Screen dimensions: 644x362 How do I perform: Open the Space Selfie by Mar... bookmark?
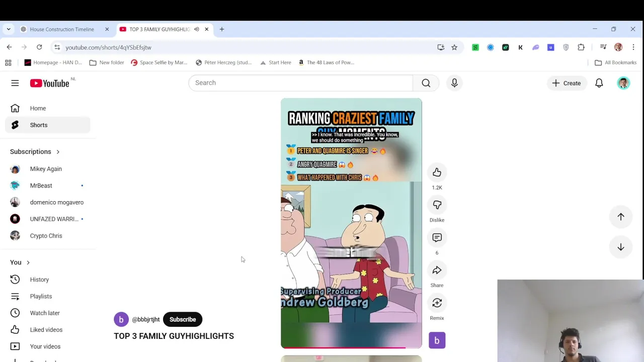coord(159,63)
